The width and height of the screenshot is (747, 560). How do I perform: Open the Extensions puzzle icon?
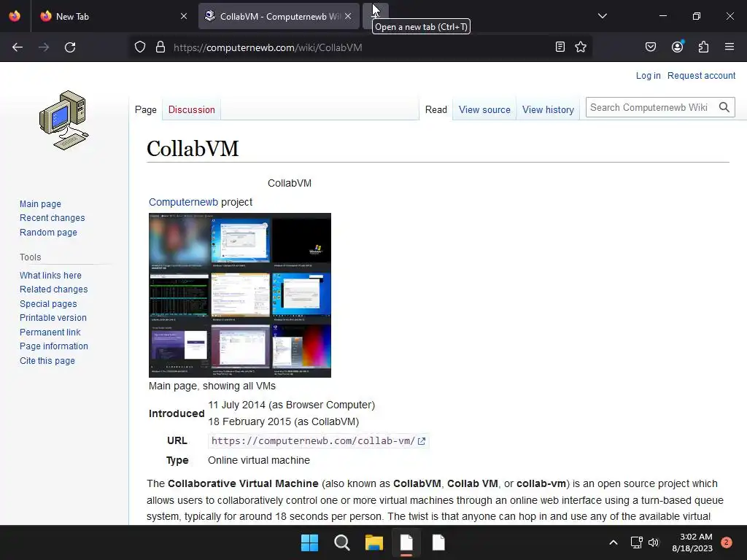[703, 47]
